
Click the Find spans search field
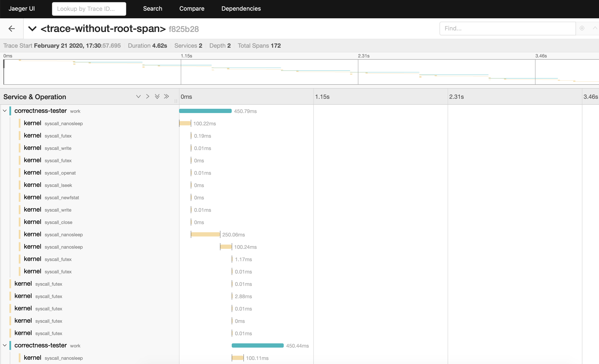(507, 28)
